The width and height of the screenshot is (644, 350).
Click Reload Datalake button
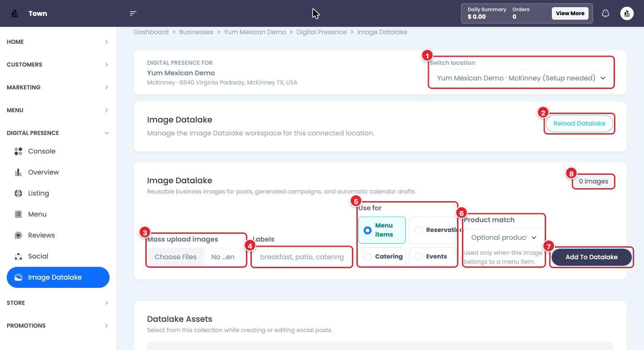tap(579, 123)
